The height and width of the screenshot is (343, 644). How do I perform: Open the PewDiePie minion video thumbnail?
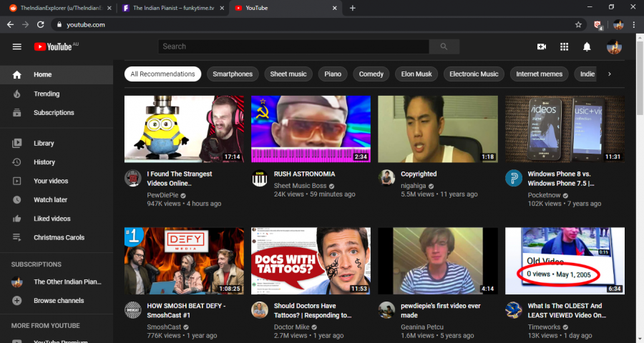[x=184, y=129]
